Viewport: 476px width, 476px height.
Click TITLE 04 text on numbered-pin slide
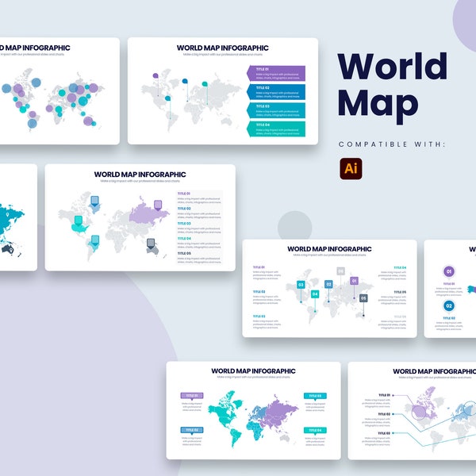(x=400, y=268)
